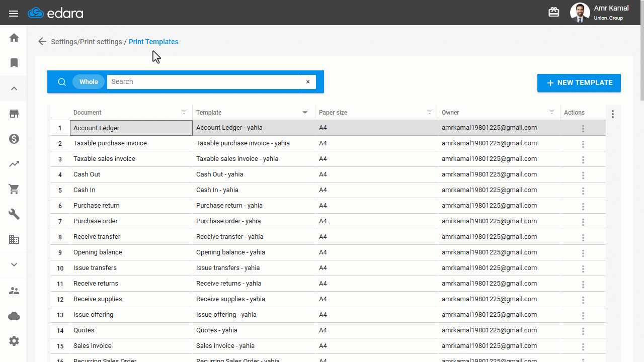Open the shopping cart sidebar icon
The image size is (644, 362).
(x=14, y=189)
